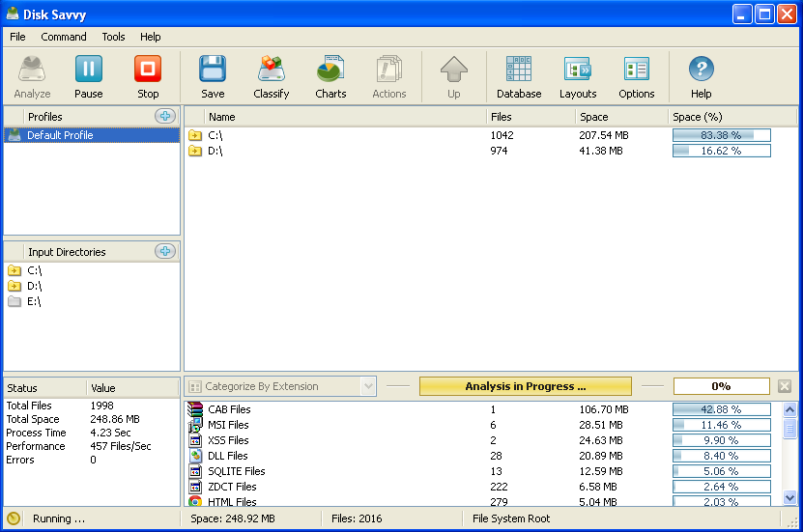Image resolution: width=803 pixels, height=532 pixels.
Task: Sort results by the Files column header
Action: coord(502,117)
